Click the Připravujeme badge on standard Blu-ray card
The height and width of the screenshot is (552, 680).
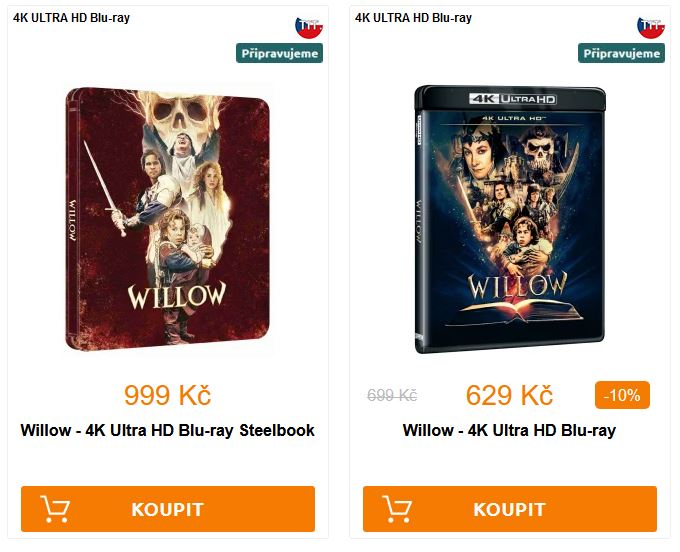(x=621, y=53)
